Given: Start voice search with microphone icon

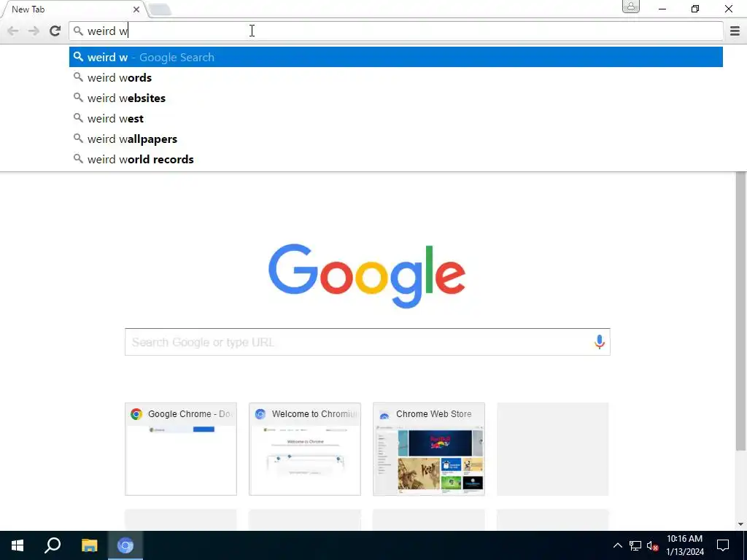Looking at the screenshot, I should (600, 342).
